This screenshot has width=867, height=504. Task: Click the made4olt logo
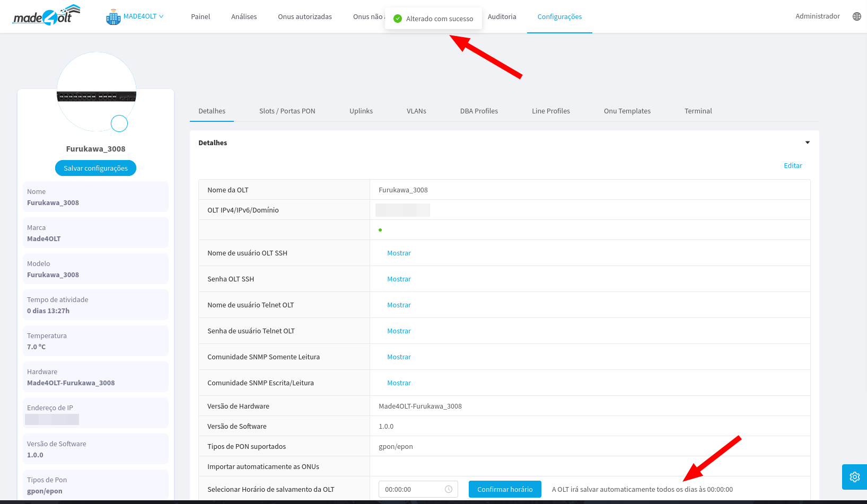pyautogui.click(x=47, y=16)
